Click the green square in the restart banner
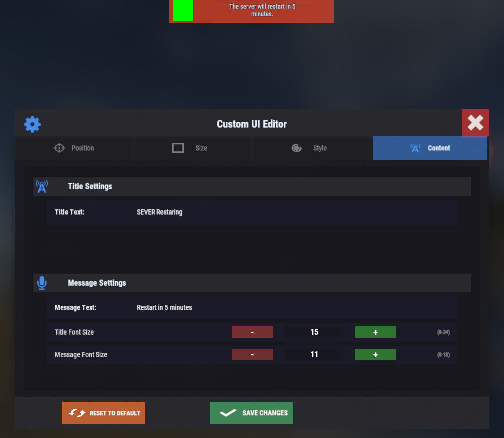The width and height of the screenshot is (504, 438). tap(183, 10)
